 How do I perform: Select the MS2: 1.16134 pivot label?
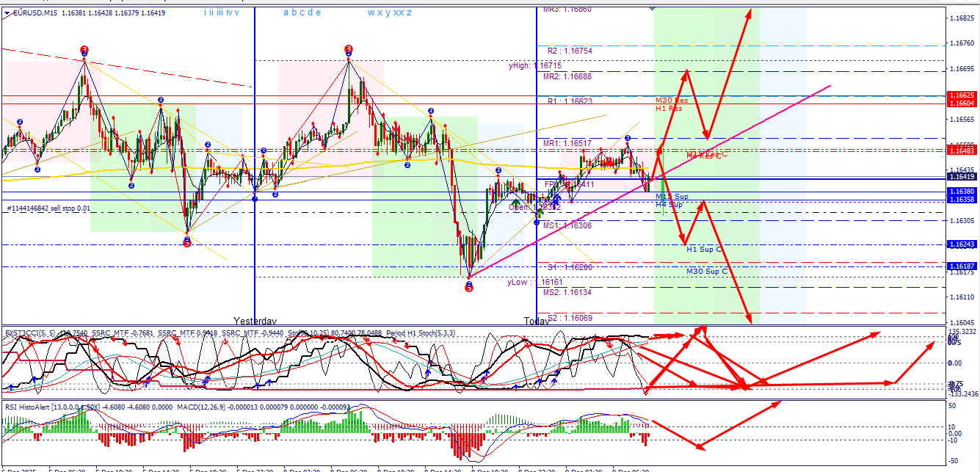click(567, 292)
